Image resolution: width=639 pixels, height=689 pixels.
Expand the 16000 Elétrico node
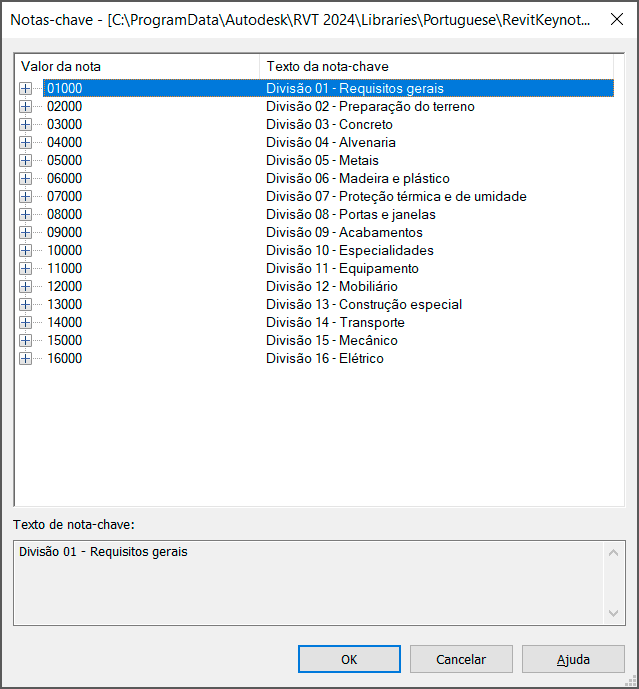point(25,359)
